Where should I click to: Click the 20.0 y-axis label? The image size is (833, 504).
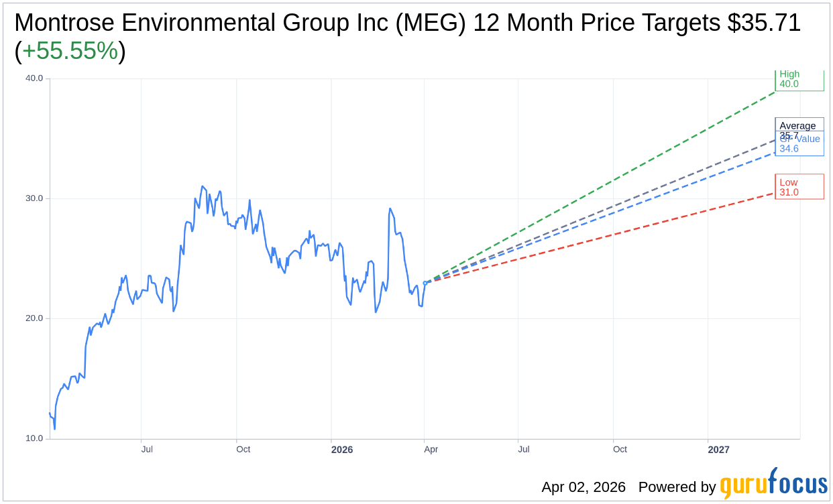[34, 318]
